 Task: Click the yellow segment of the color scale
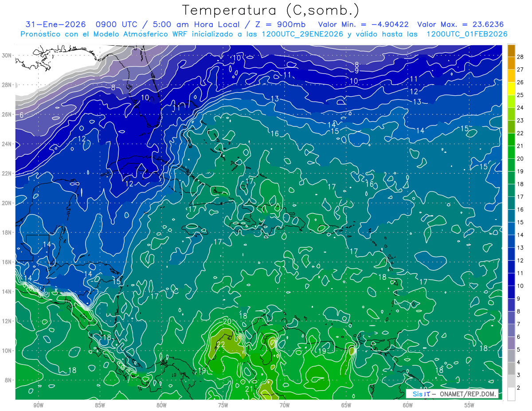coord(511,88)
